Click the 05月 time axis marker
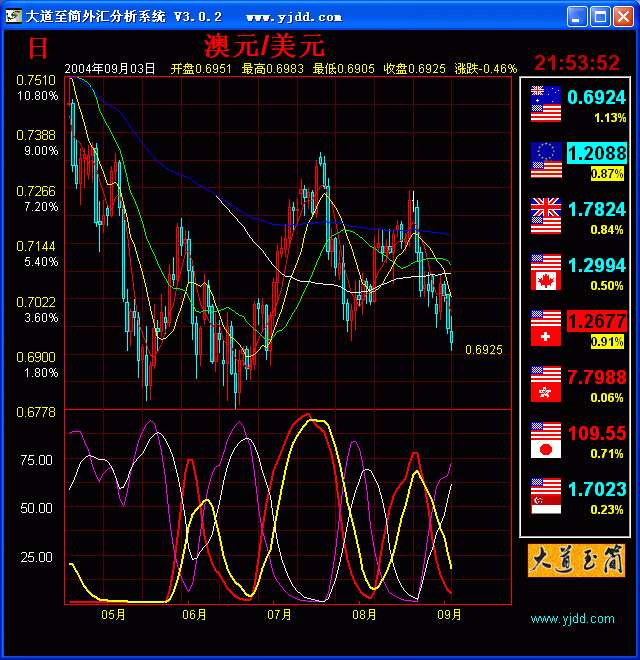Viewport: 640px width, 660px height. tap(113, 615)
